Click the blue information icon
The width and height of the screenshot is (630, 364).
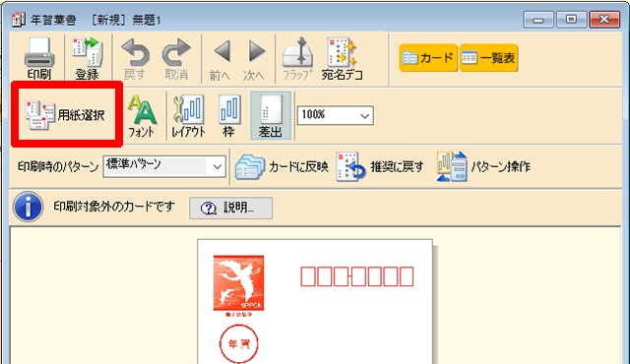pyautogui.click(x=28, y=207)
